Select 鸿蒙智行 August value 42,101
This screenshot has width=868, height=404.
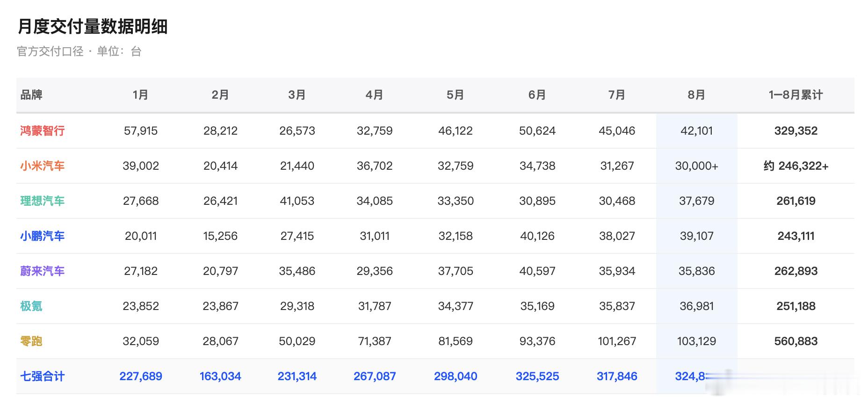pos(697,131)
